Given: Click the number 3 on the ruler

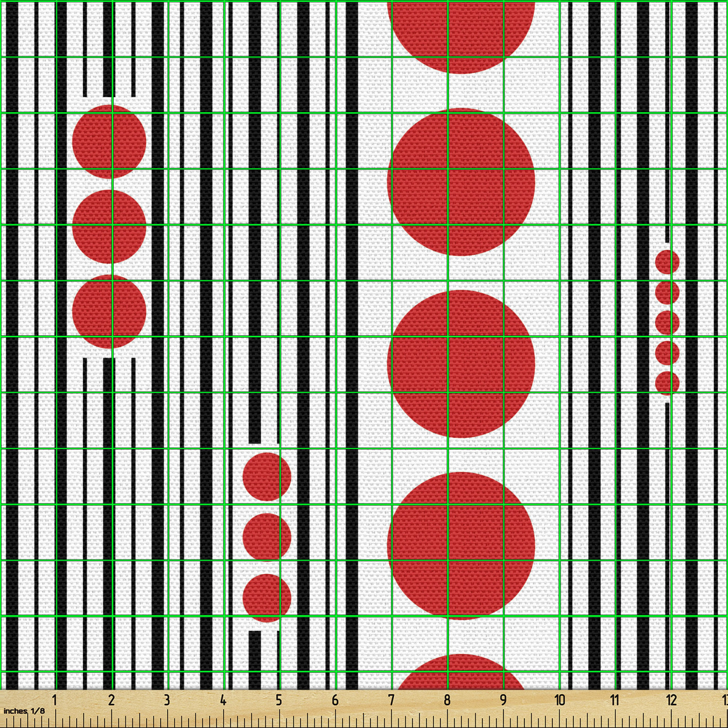Looking at the screenshot, I should coord(167,700).
